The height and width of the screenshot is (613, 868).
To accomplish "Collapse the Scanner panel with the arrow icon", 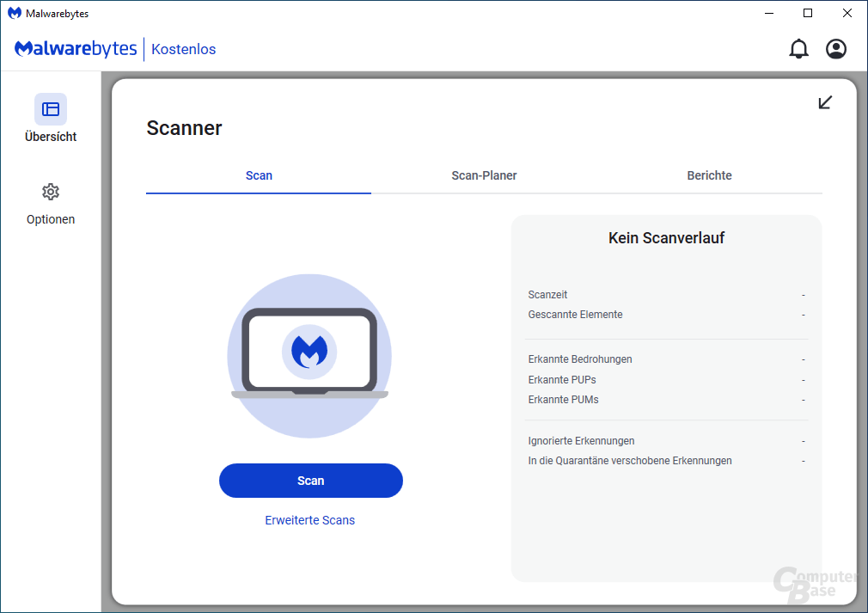I will pyautogui.click(x=825, y=102).
